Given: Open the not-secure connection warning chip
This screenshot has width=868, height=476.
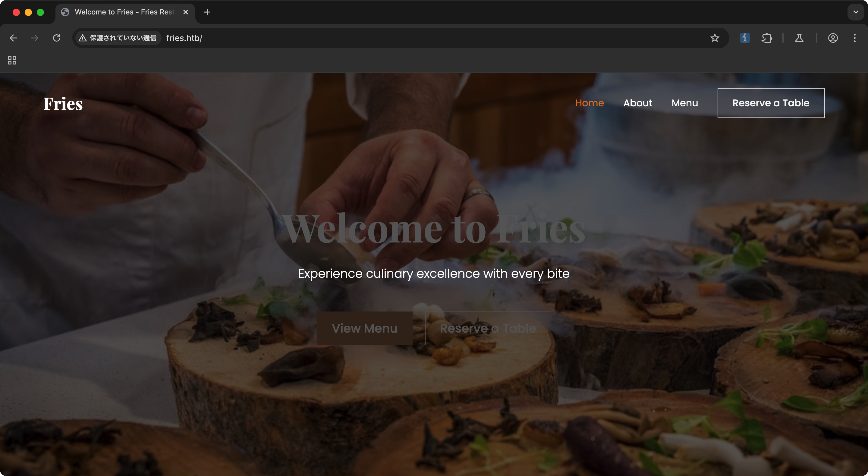Looking at the screenshot, I should [x=118, y=38].
